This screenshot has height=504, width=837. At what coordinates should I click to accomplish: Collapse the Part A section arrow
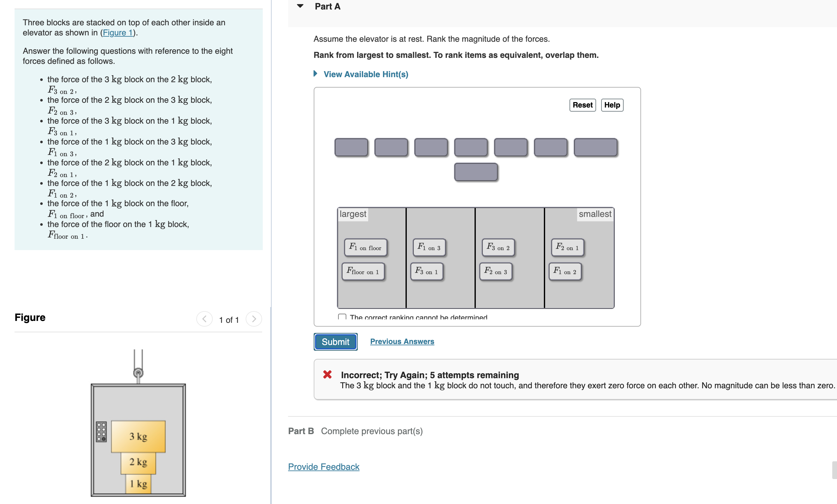[300, 6]
